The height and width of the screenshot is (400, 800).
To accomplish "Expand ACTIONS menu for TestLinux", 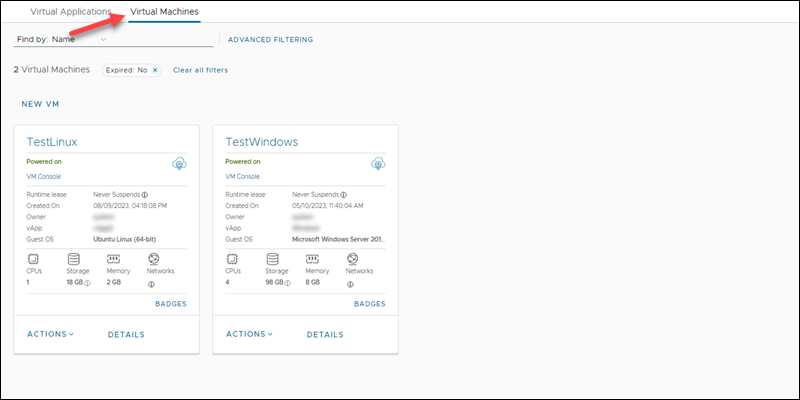I will click(x=51, y=334).
